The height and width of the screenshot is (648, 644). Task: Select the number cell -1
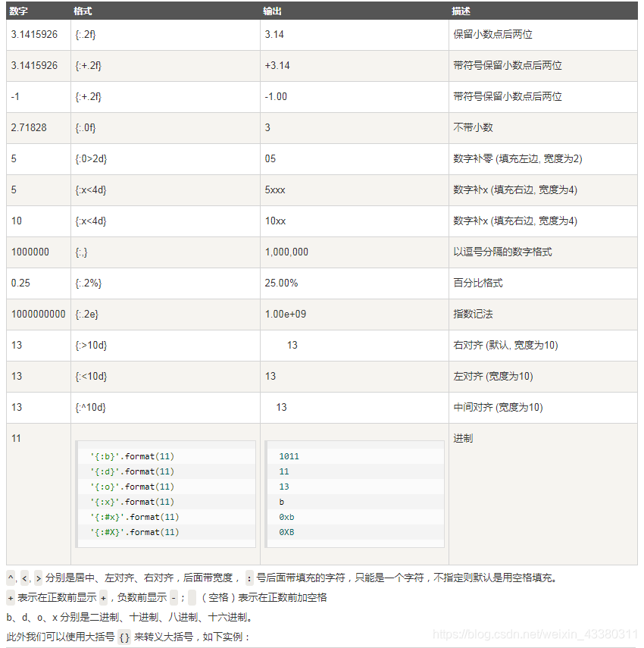tap(15, 97)
